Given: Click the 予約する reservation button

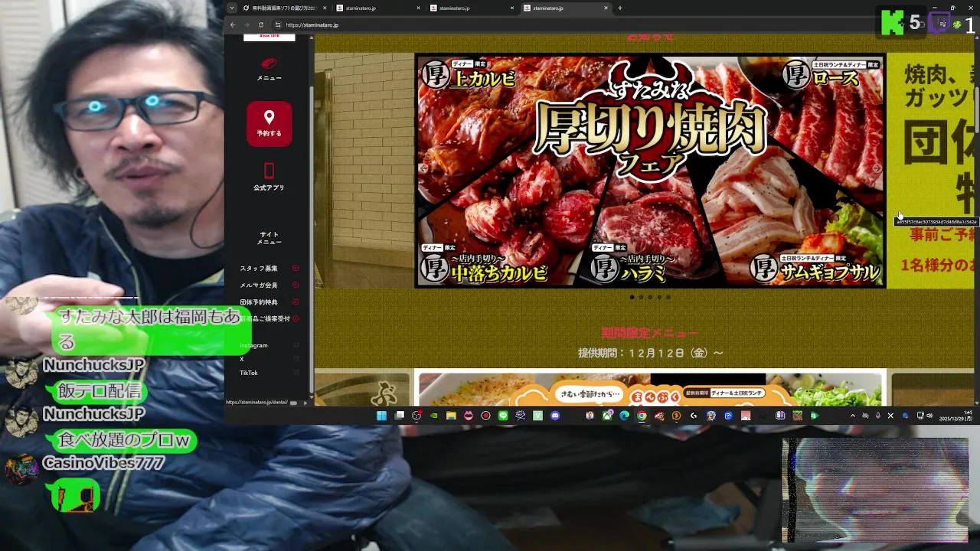Looking at the screenshot, I should point(269,123).
